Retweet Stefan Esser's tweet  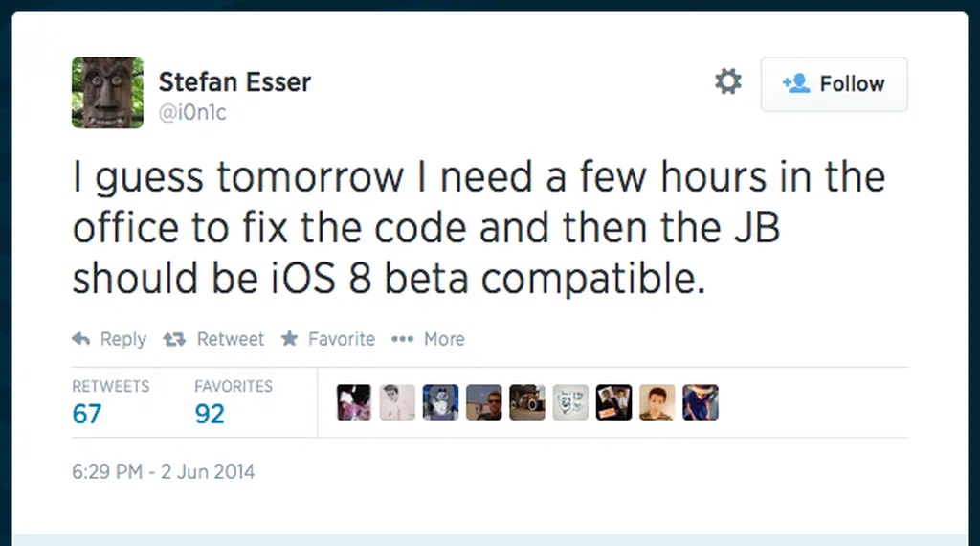pos(213,339)
